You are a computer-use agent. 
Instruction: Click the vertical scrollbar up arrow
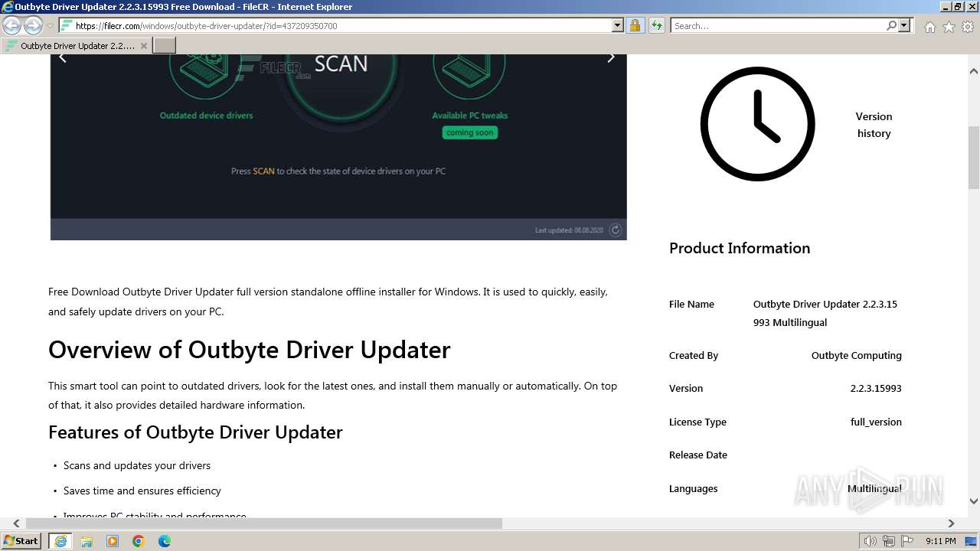coord(974,71)
